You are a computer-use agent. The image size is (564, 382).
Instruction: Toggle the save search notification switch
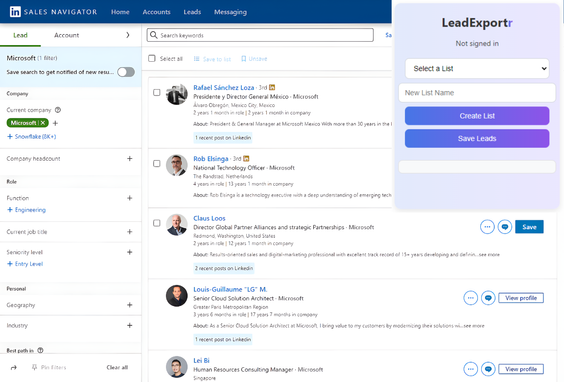pos(126,72)
